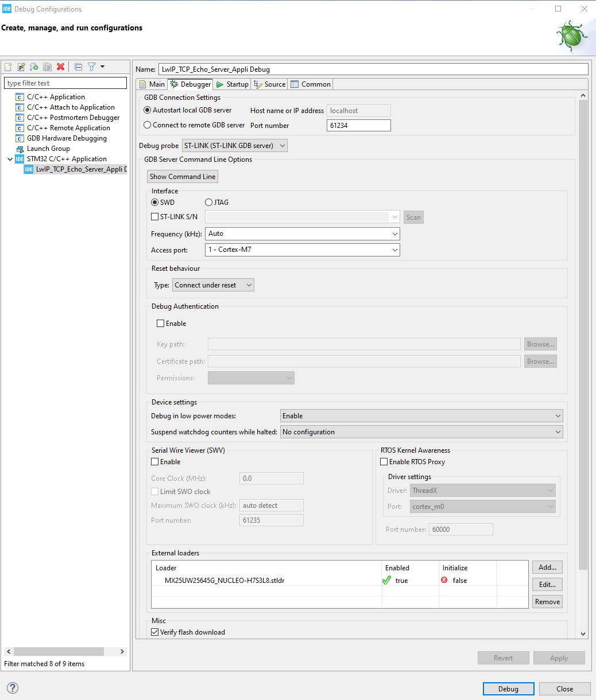
Task: Switch to the Startup tab
Action: [232, 84]
